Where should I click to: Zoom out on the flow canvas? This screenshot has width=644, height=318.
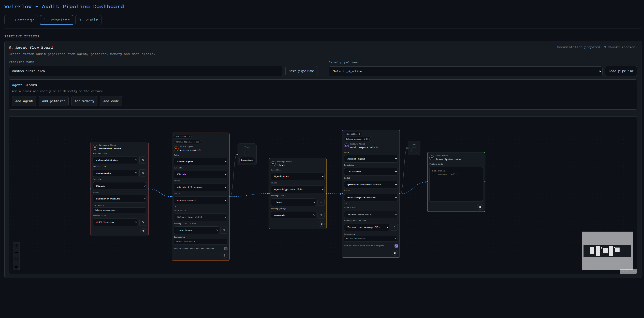tap(16, 253)
